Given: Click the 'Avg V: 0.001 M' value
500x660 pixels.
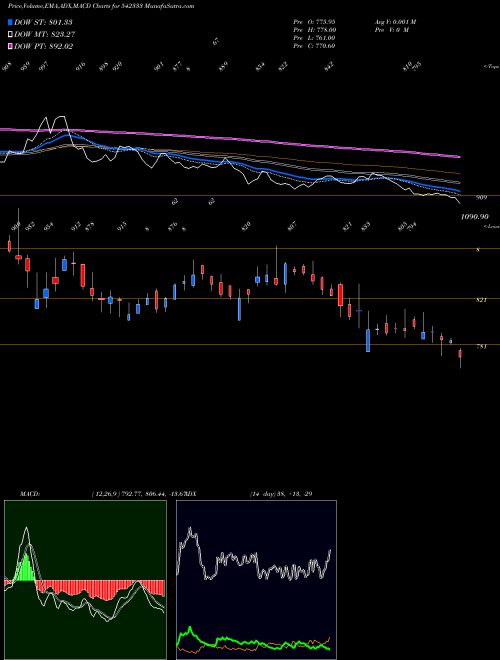Looking at the screenshot, I should (x=395, y=22).
